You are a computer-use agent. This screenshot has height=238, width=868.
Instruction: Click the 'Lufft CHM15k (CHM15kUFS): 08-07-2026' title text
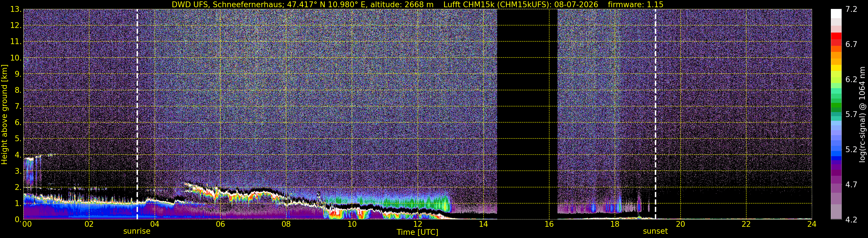pos(521,5)
